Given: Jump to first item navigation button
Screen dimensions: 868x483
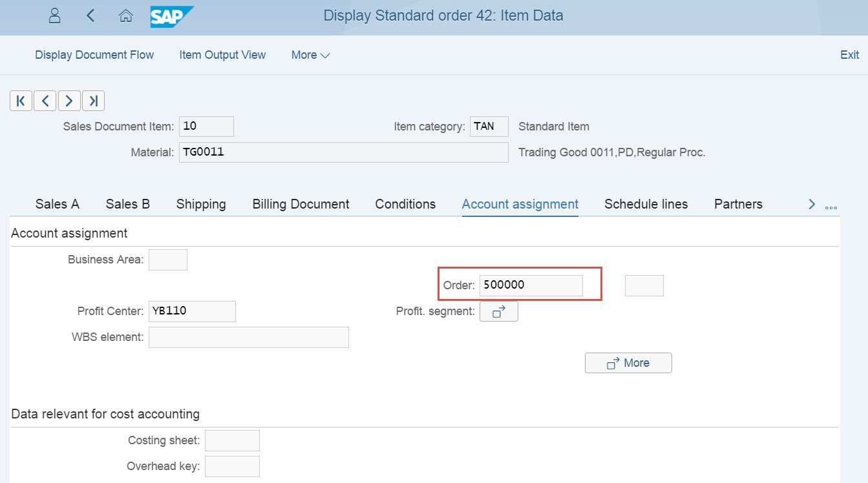Looking at the screenshot, I should point(21,101).
